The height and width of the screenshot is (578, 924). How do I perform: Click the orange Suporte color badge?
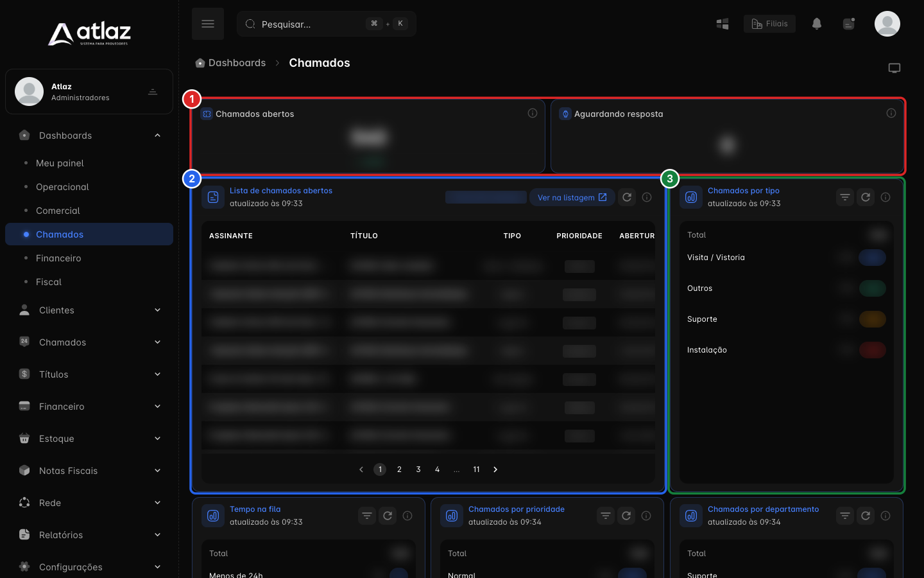(x=872, y=319)
